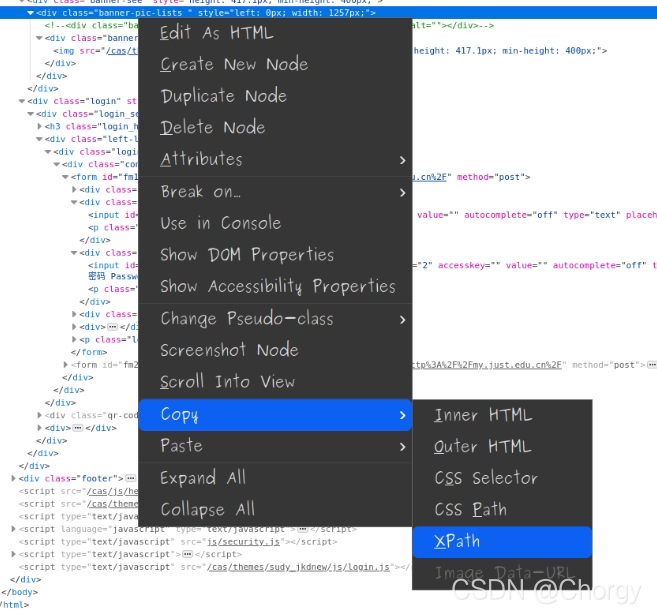Expand the collapsed form id="fm2 node
Viewport: 657px width, 614px height.
point(66,365)
